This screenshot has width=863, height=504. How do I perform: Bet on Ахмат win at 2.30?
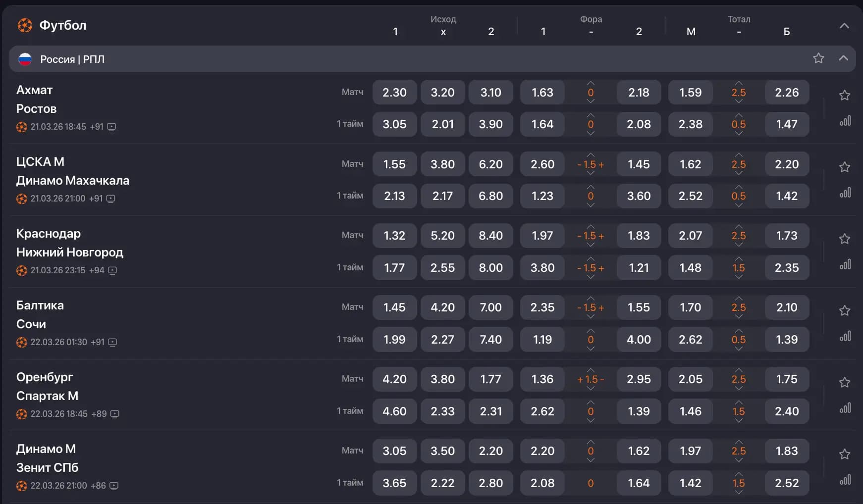point(394,93)
